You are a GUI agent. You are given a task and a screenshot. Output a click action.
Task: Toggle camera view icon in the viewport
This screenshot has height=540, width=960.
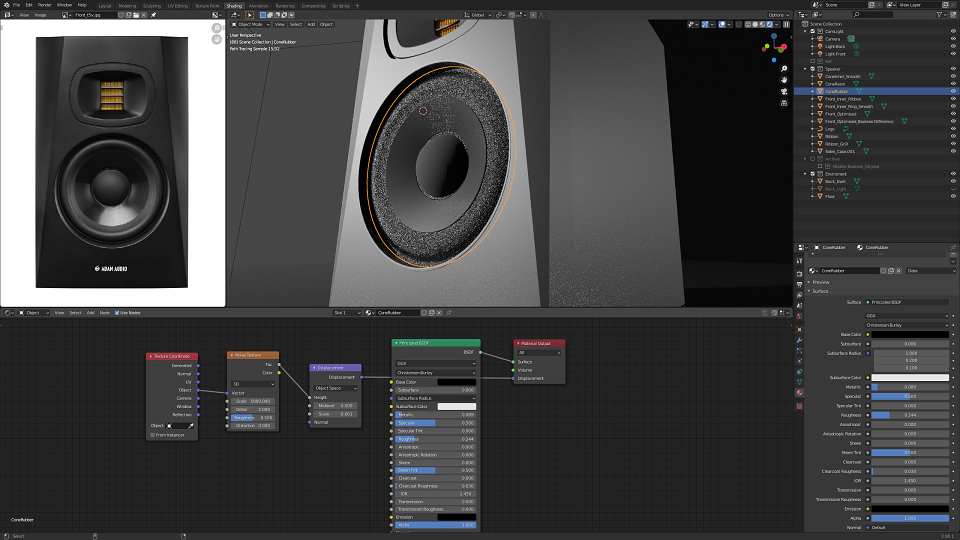[x=784, y=91]
